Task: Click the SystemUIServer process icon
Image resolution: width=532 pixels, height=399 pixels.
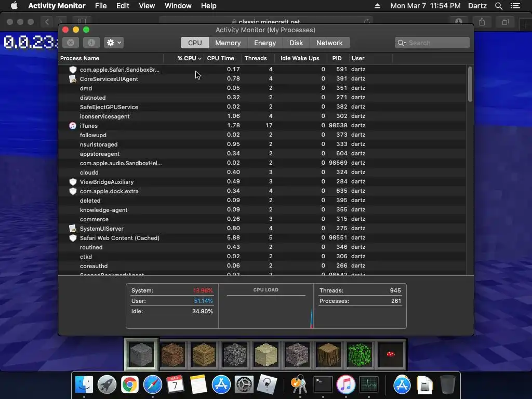Action: click(x=73, y=229)
